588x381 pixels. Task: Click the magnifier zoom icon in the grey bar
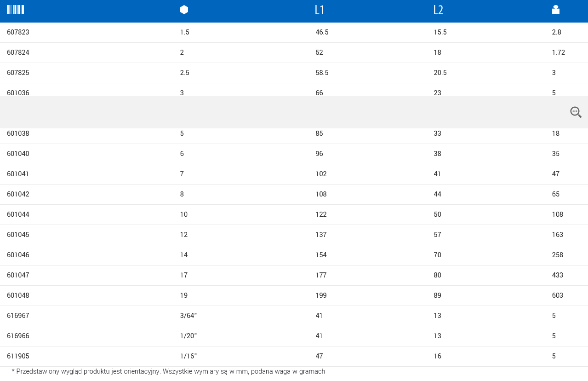576,112
